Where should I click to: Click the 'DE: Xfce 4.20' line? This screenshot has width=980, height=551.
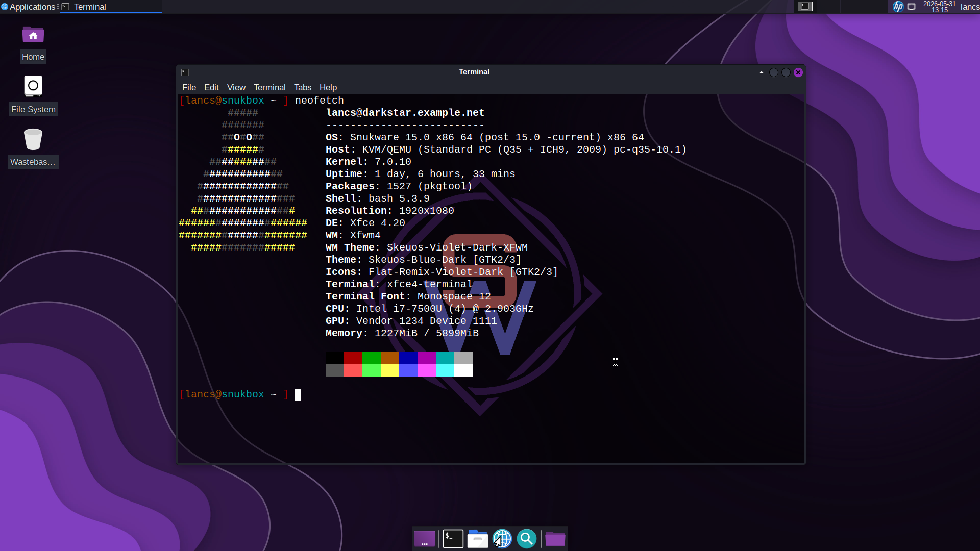click(365, 223)
